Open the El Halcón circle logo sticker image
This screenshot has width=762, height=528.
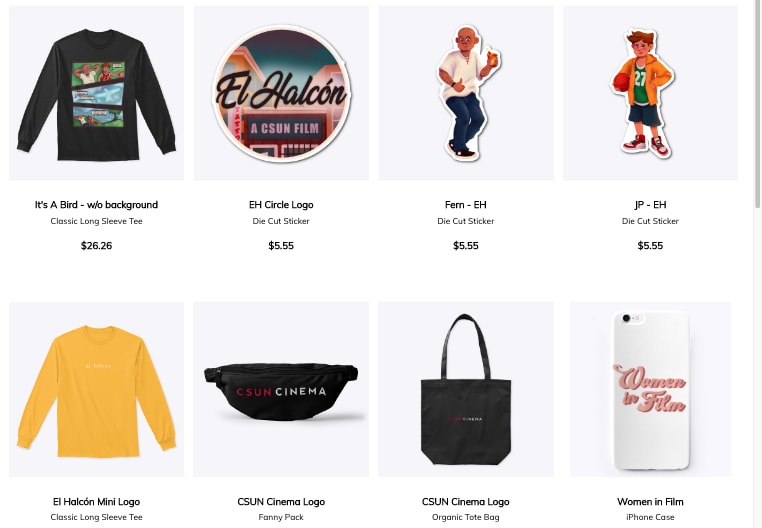point(281,93)
